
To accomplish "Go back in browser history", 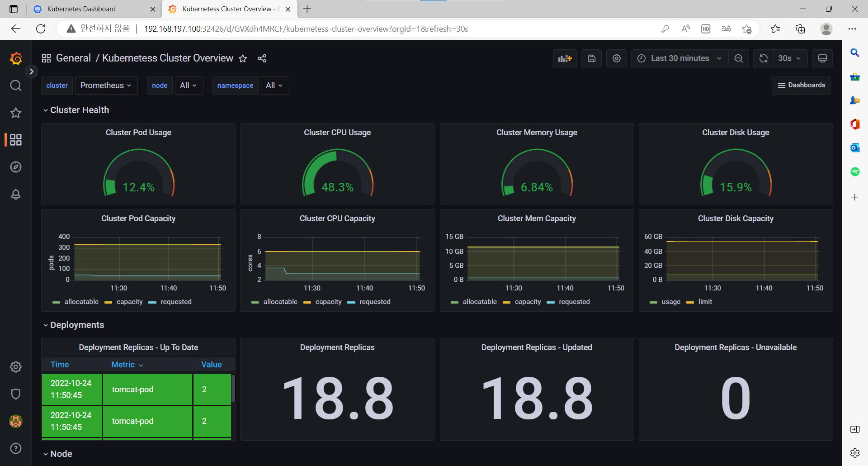I will coord(16,29).
